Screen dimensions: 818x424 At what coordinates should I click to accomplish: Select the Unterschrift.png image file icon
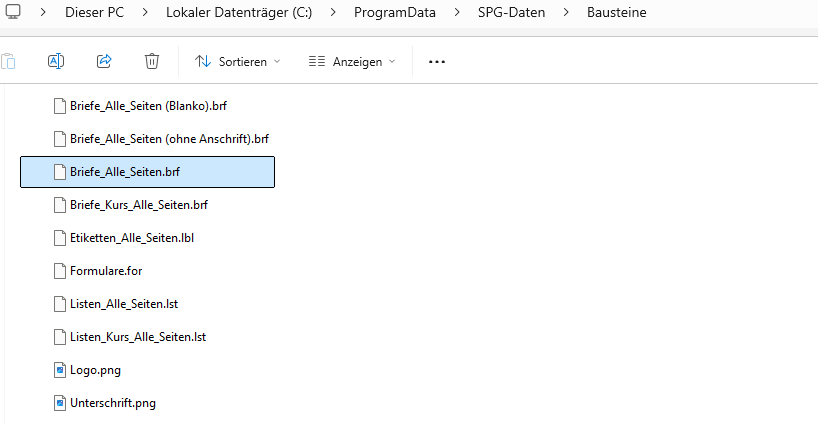60,403
